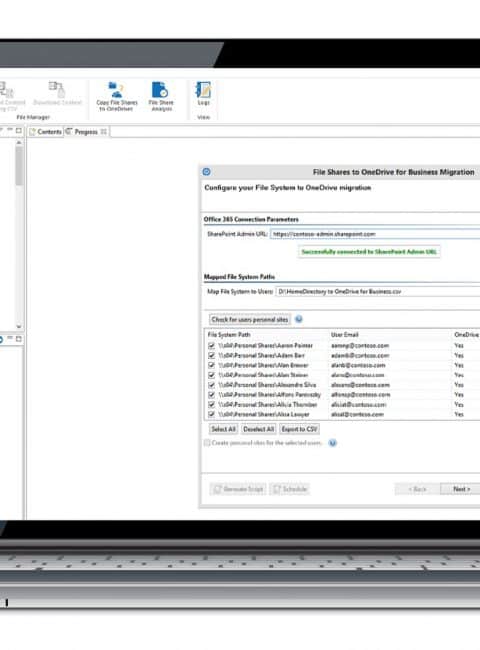The width and height of the screenshot is (480, 650).
Task: Uncheck the Adam Barr share row
Action: (x=211, y=355)
